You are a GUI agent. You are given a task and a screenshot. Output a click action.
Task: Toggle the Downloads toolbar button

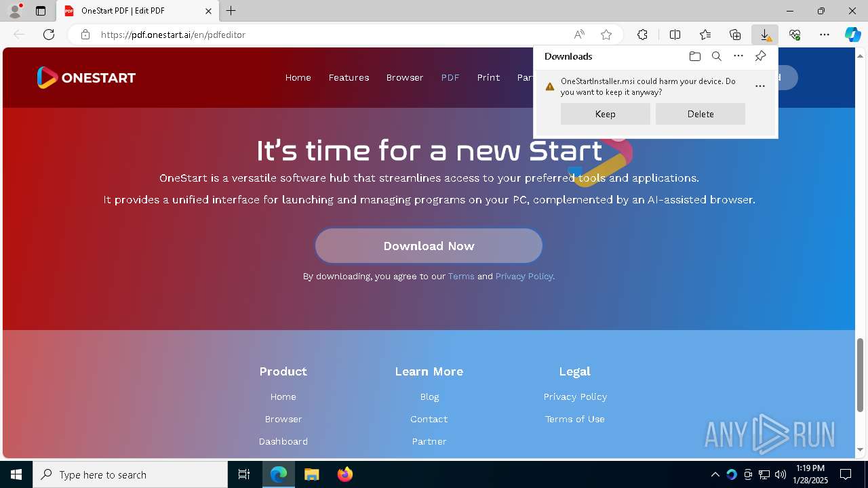coord(765,35)
